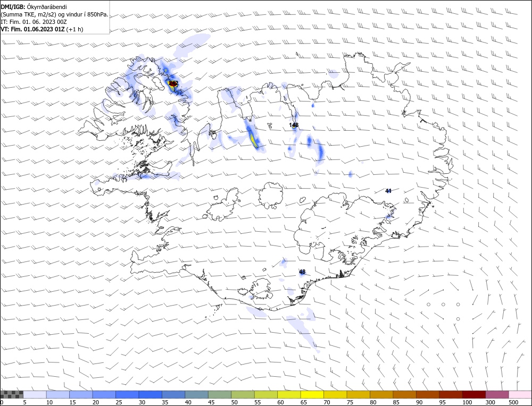532x406 pixels.
Task: Select the legend swatch between 40 and 45
Action: click(196, 394)
